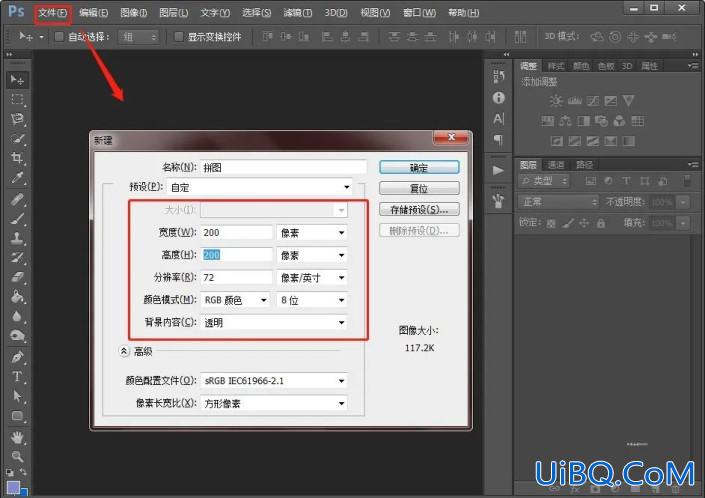
Task: Select the Spot Healing Brush tool
Action: coord(17,199)
